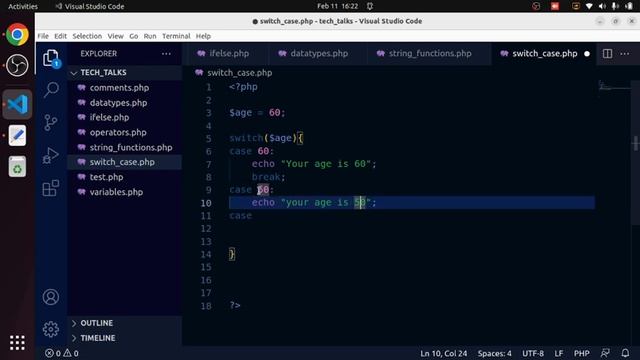Select switch_case.php in the explorer

(x=124, y=162)
